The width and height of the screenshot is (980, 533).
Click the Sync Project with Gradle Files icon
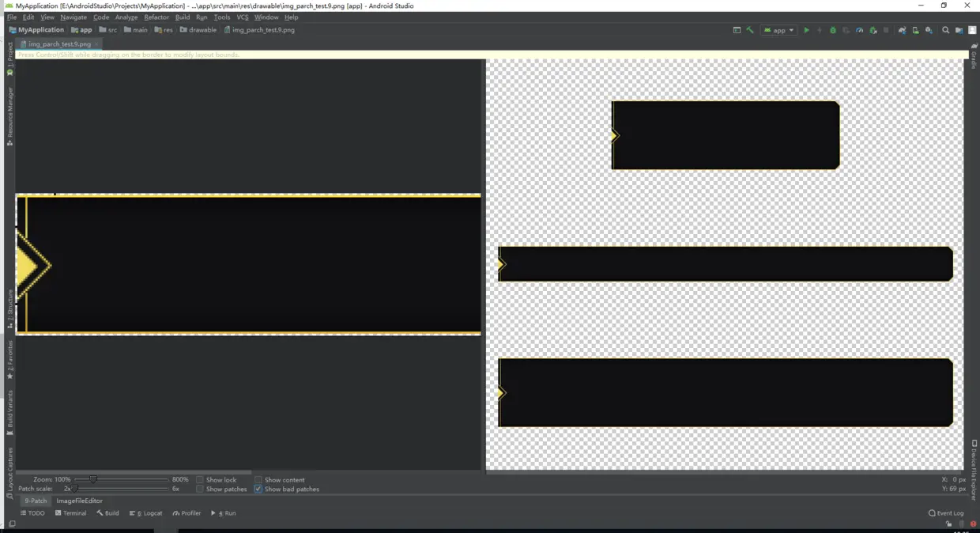[x=902, y=30]
